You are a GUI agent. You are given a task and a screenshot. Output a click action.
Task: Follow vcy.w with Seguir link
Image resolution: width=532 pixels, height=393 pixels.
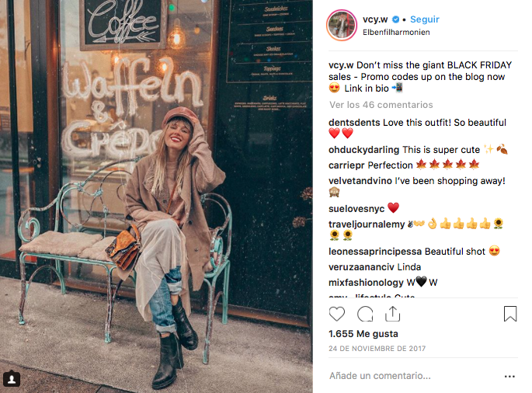click(425, 19)
